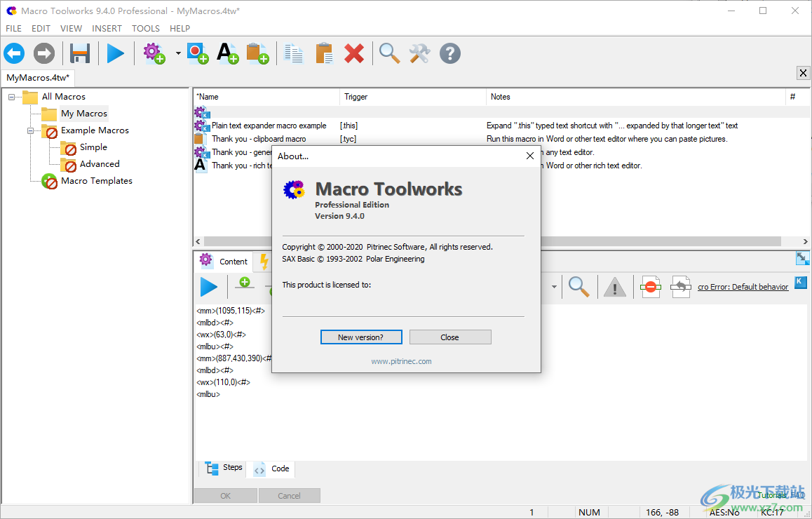This screenshot has width=812, height=519.
Task: Open the TOOLS menu
Action: click(146, 29)
